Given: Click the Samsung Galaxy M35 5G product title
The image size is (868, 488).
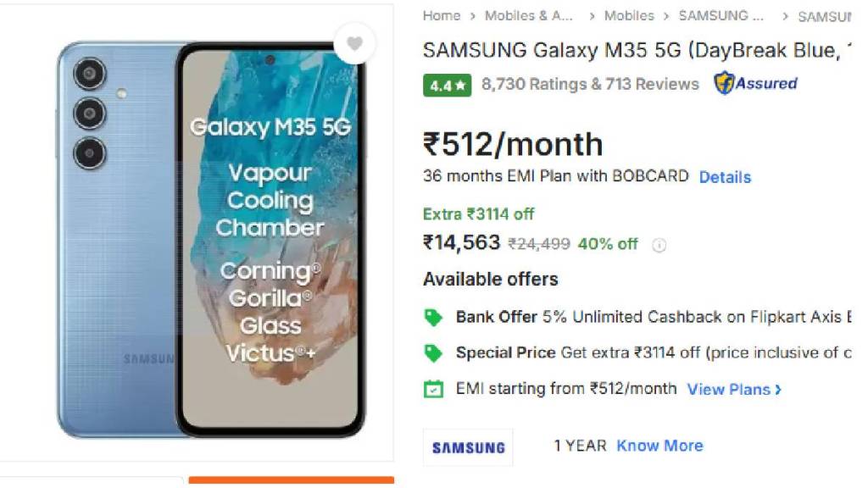Looking at the screenshot, I should click(x=637, y=50).
